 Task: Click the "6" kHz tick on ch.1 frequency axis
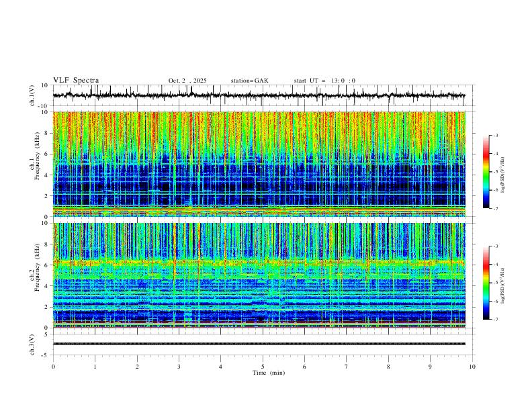47,154
